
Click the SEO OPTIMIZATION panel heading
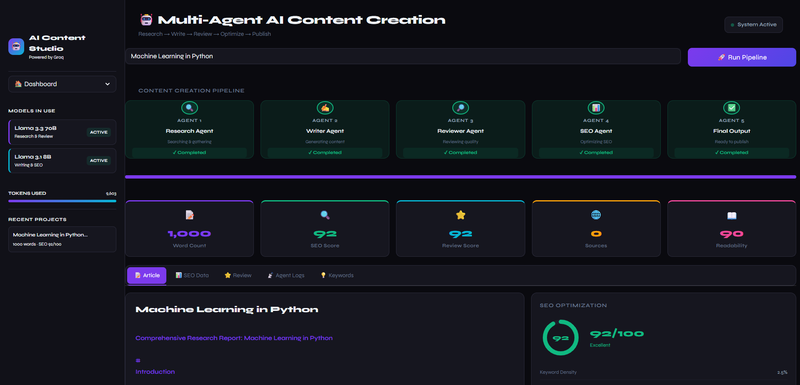click(573, 305)
